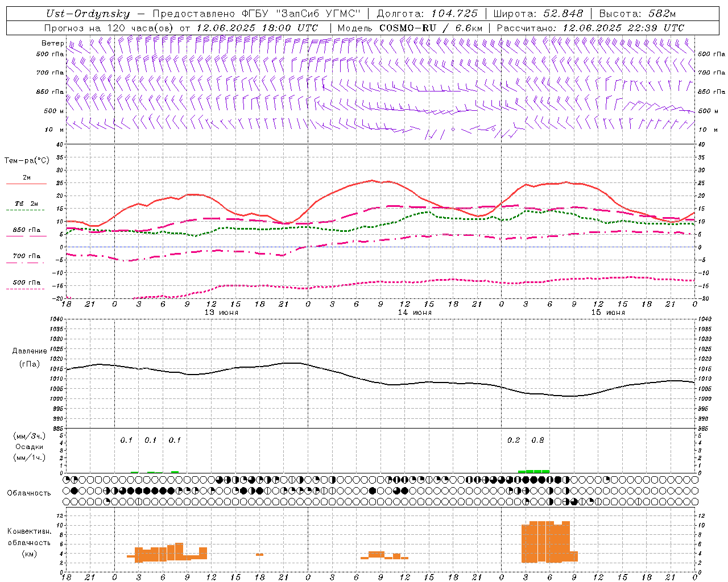The width and height of the screenshot is (728, 582).
Task: Click the "13 июня" date label
Action: point(221,313)
